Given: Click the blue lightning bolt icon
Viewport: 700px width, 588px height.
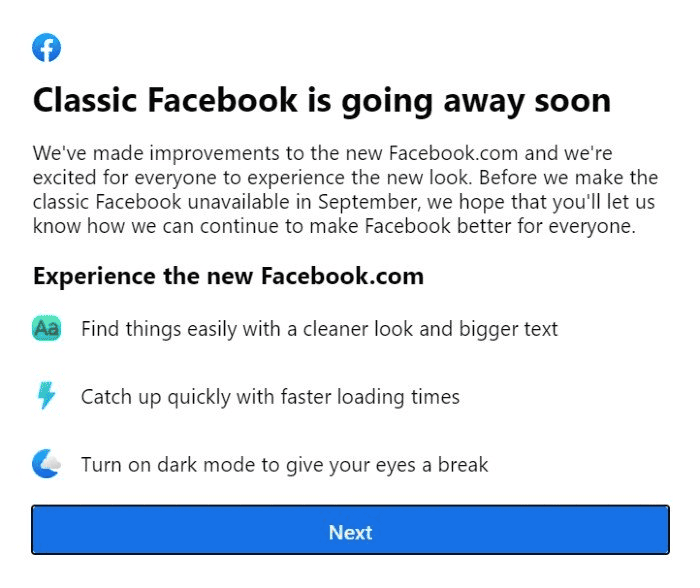Looking at the screenshot, I should pos(46,397).
